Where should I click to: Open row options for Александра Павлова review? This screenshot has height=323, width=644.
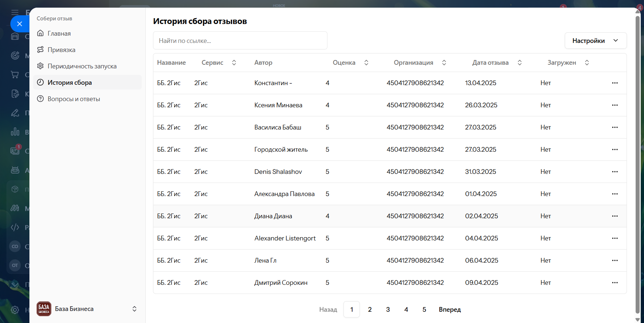pos(615,194)
